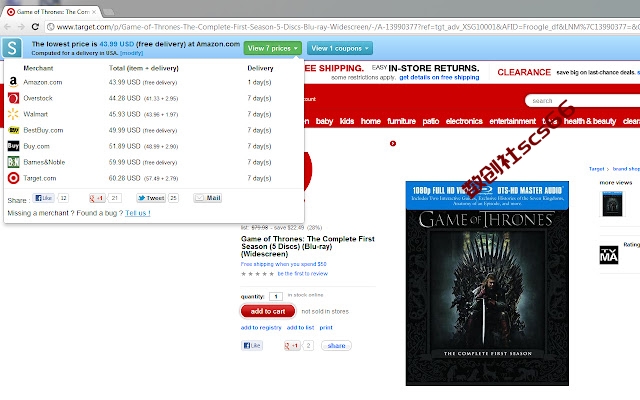Screen dimensions: 640x400
Task: Click add to registry link
Action: point(261,327)
